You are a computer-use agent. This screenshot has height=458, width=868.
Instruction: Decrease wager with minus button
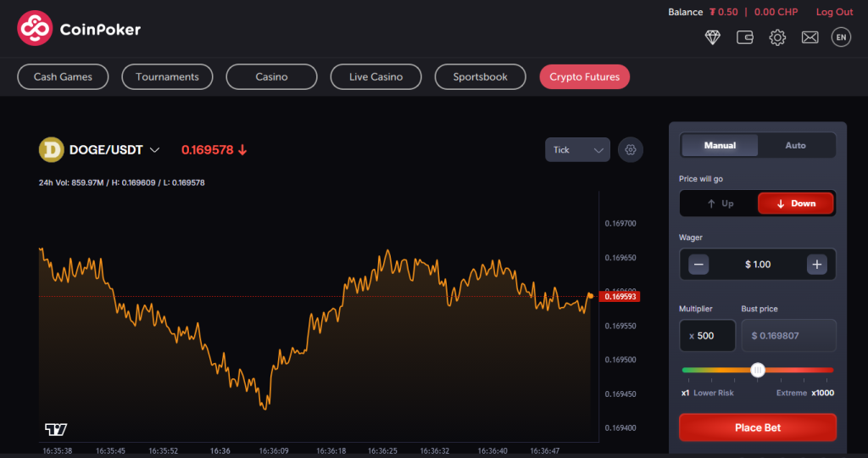tap(698, 264)
